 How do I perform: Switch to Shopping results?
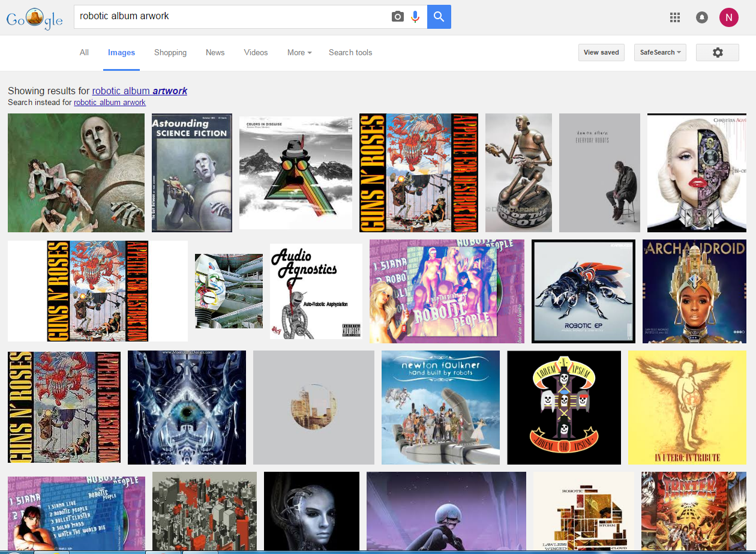(170, 52)
